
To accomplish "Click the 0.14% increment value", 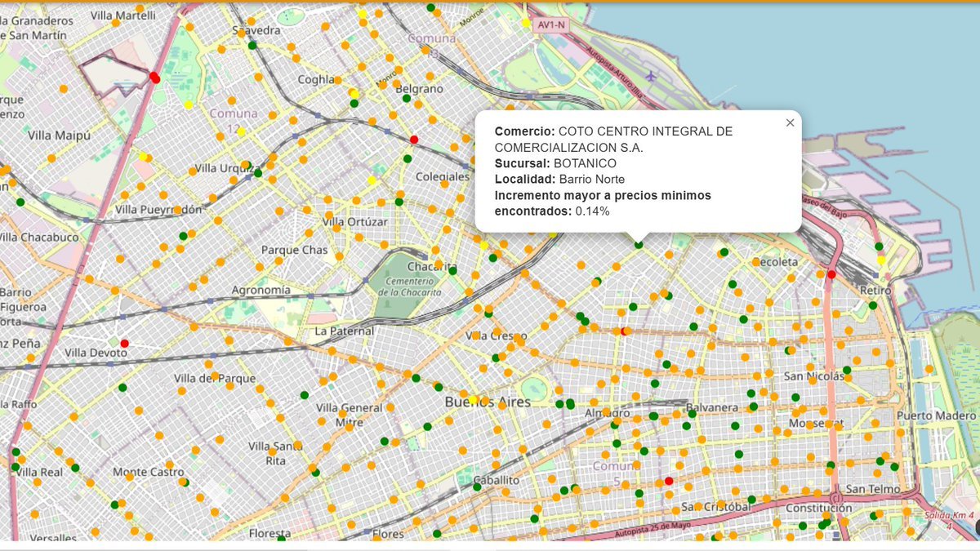I will pos(592,211).
